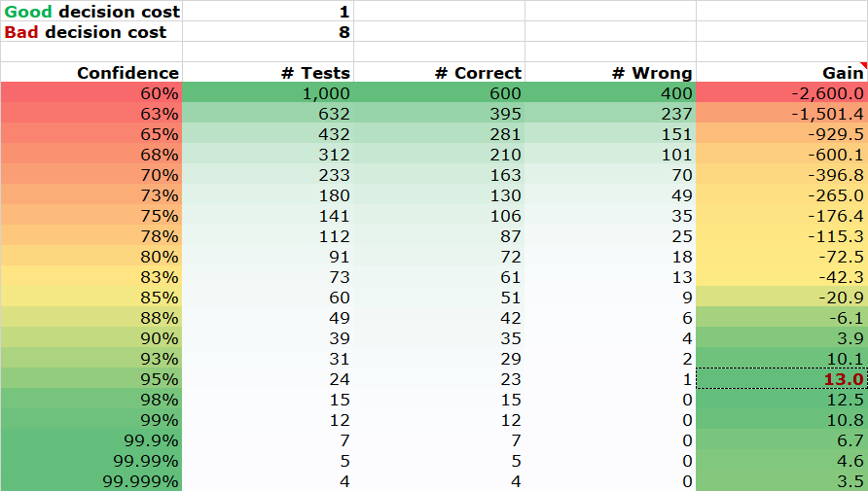
Task: Click the Bad decision cost label cell
Action: (x=91, y=31)
